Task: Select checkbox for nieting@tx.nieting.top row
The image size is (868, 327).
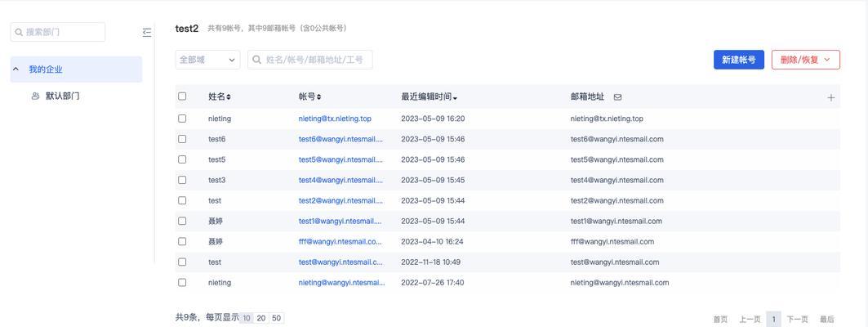Action: 182,119
